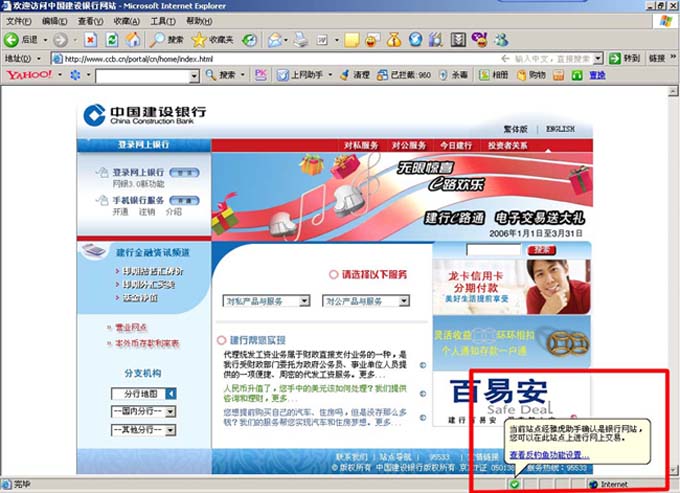680x493 pixels.
Task: Click the film strip toolbar icon
Action: click(458, 40)
